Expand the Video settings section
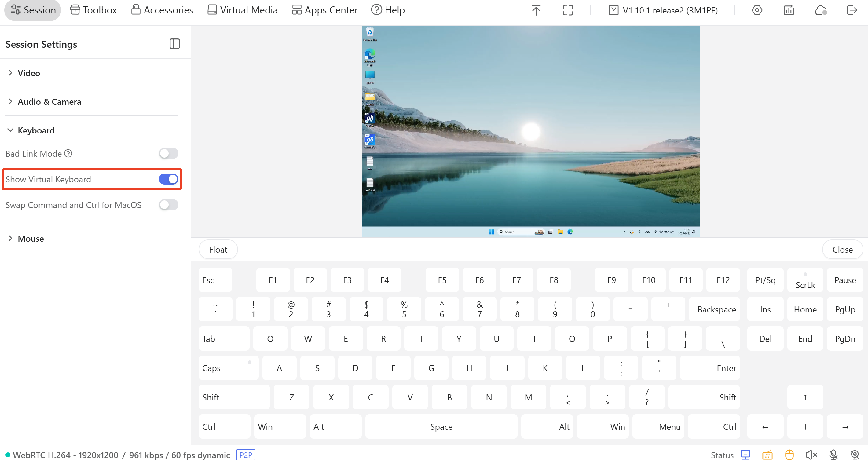 92,73
